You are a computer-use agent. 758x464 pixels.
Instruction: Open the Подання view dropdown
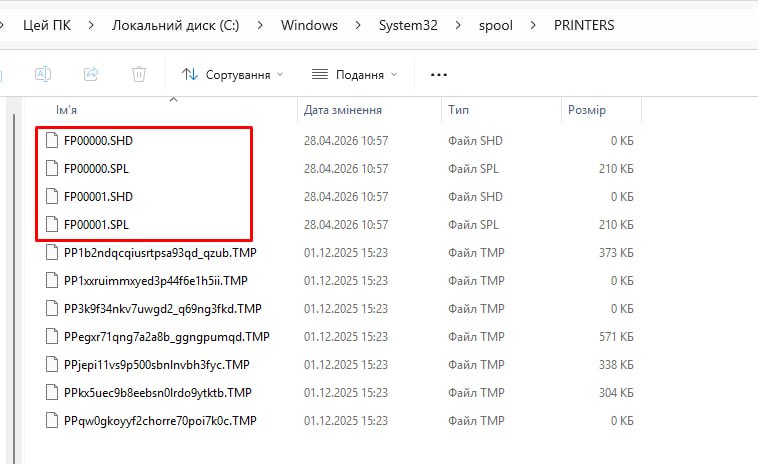pos(354,74)
